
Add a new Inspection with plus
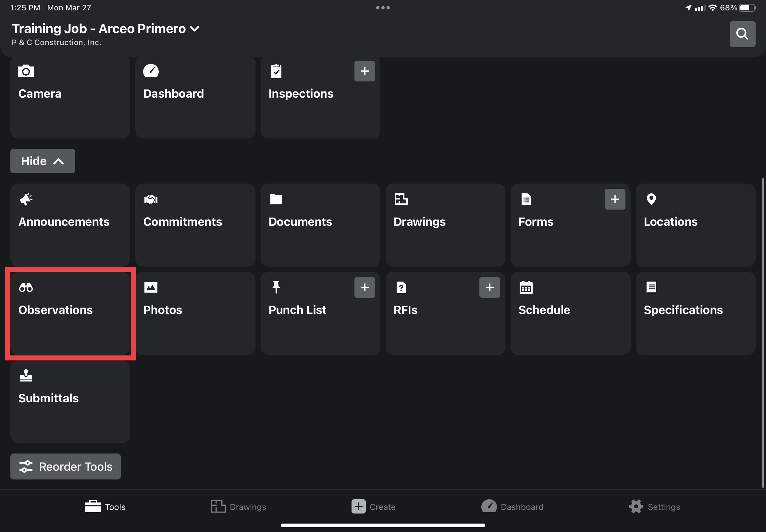coord(364,71)
